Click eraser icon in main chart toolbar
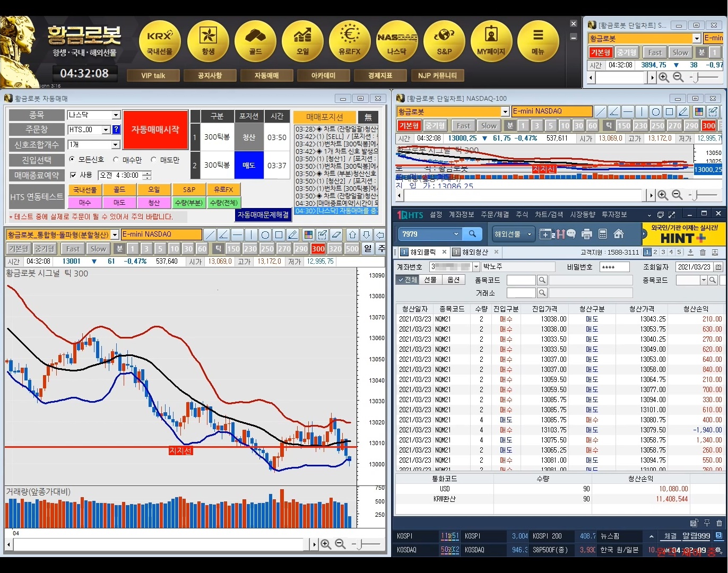 [336, 235]
